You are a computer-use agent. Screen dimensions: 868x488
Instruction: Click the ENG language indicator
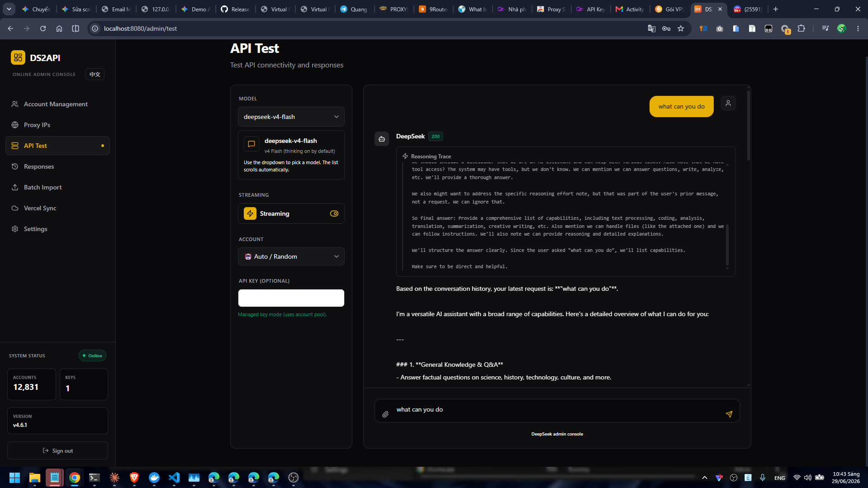click(780, 478)
